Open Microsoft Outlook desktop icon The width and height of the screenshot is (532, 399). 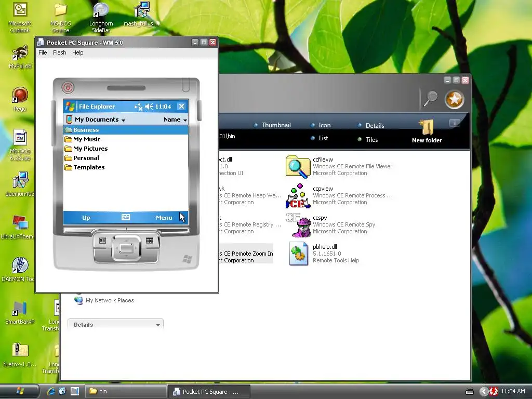pyautogui.click(x=20, y=18)
